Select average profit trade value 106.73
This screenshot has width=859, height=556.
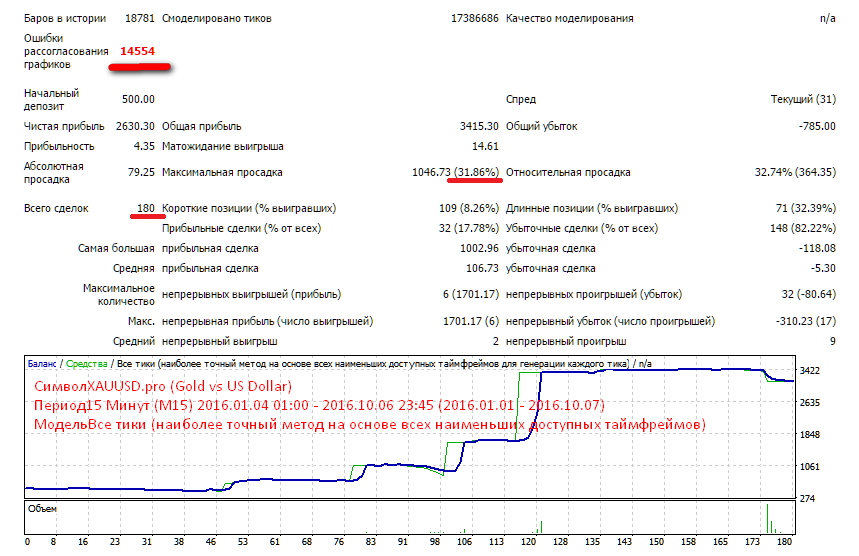(x=482, y=268)
